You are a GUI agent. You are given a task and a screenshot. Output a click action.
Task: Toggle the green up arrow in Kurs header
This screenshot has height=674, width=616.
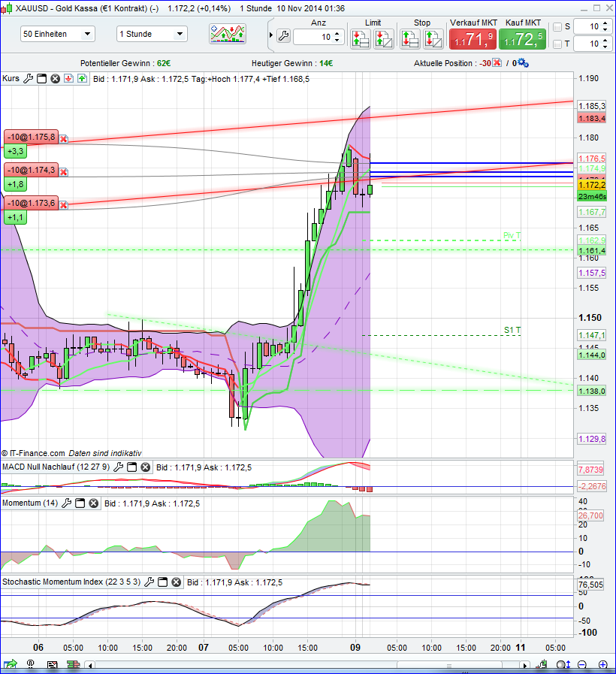tap(82, 78)
